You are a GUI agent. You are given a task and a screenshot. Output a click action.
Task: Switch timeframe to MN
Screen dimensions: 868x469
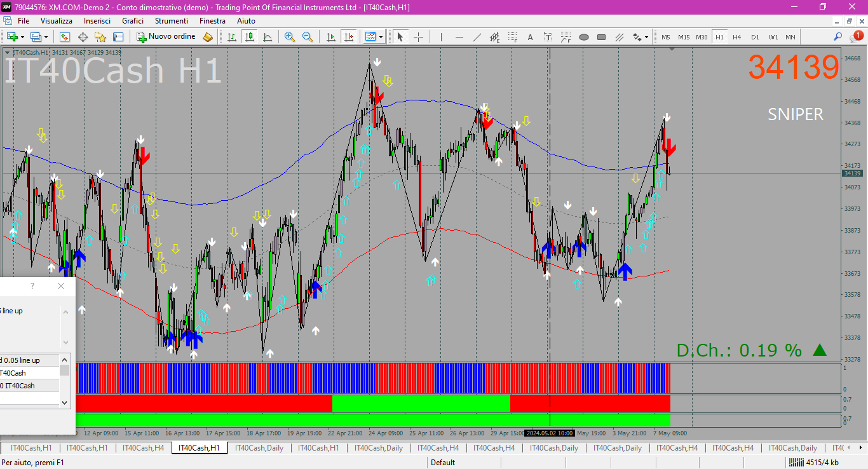tap(790, 37)
